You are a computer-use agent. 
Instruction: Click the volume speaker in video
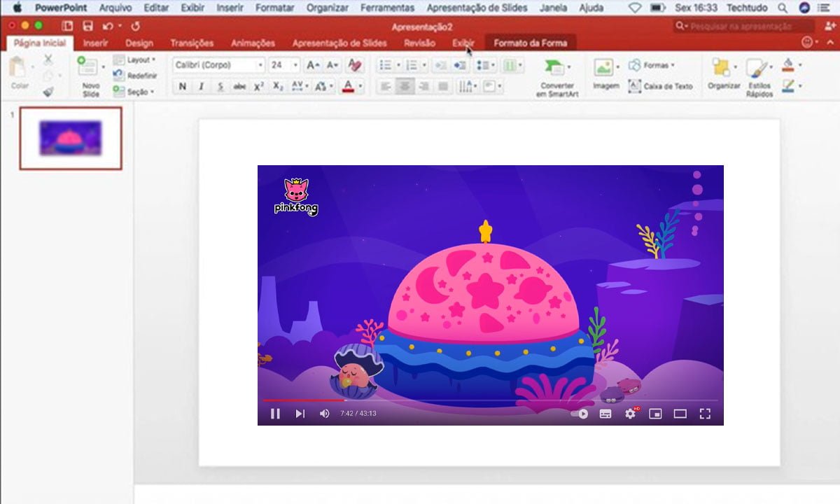[x=324, y=414]
